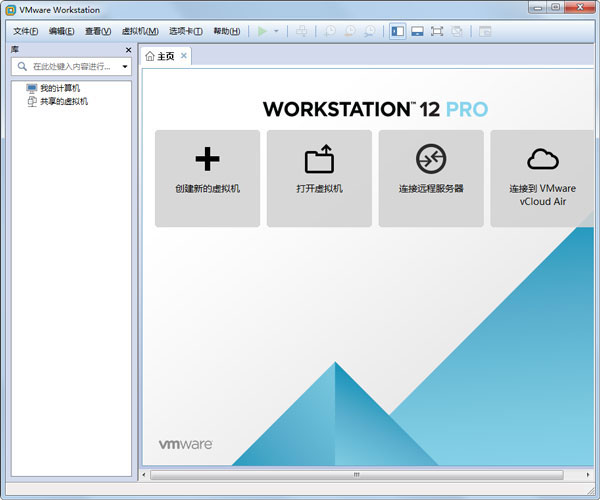Select 共享的虚拟机 in the library tree

(63, 101)
